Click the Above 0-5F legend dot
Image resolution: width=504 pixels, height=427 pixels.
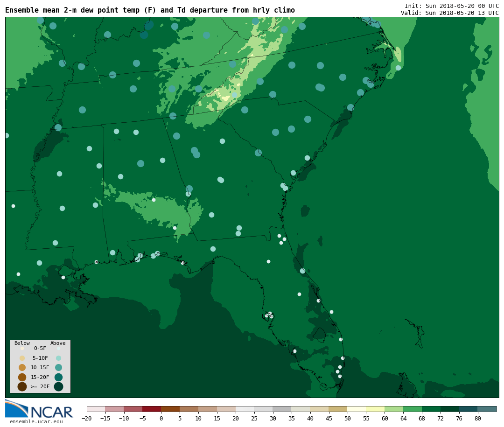[58, 348]
